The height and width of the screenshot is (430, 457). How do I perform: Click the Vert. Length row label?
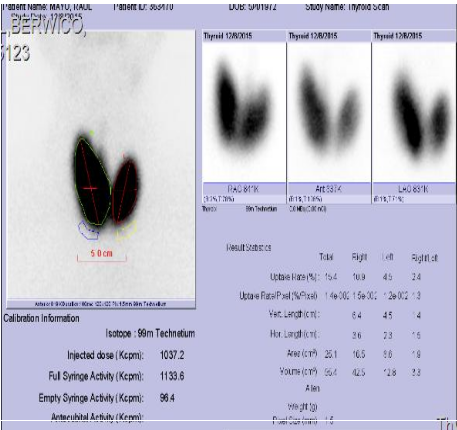[294, 314]
